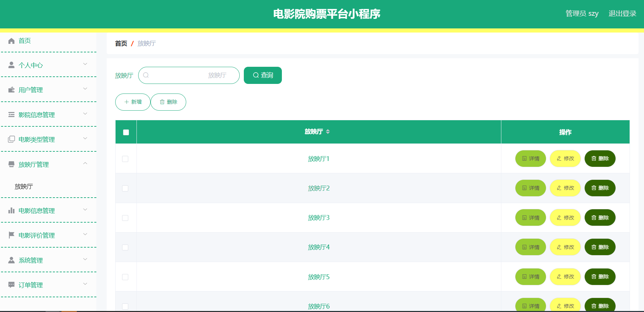Delete 放映厅2 row

(600, 188)
